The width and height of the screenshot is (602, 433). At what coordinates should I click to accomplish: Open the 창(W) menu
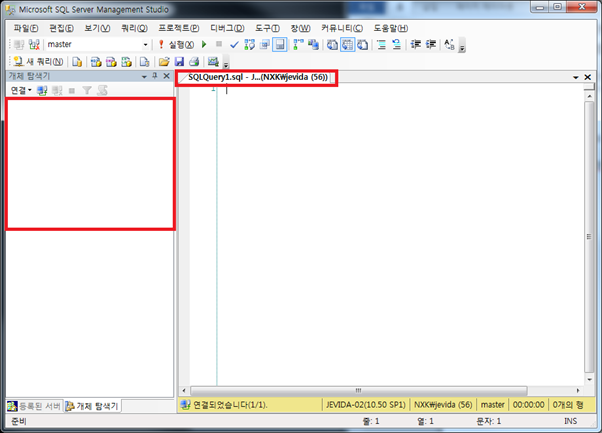point(301,28)
